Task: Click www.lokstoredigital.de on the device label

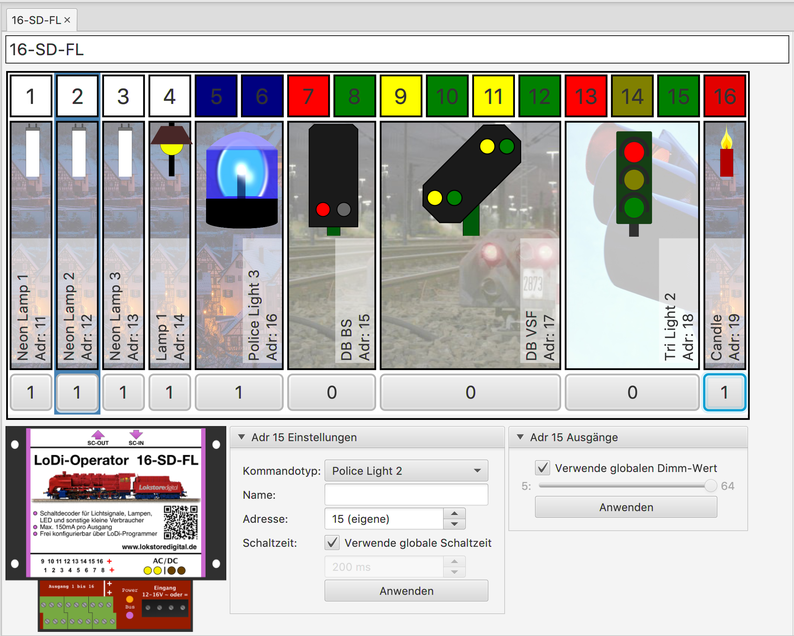Action: [x=160, y=547]
